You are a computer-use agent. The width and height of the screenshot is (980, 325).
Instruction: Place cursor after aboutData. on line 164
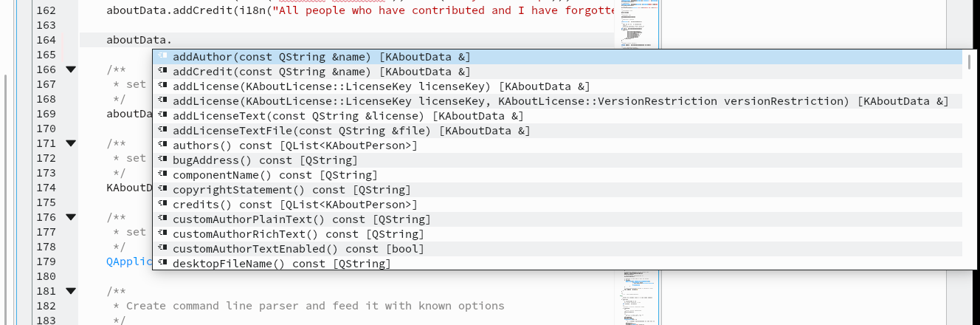pyautogui.click(x=173, y=40)
